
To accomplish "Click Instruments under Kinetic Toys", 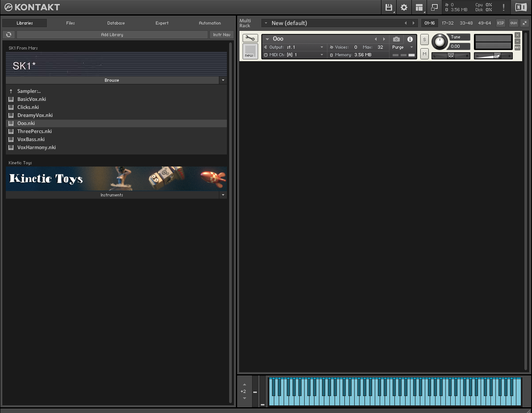I will [112, 195].
